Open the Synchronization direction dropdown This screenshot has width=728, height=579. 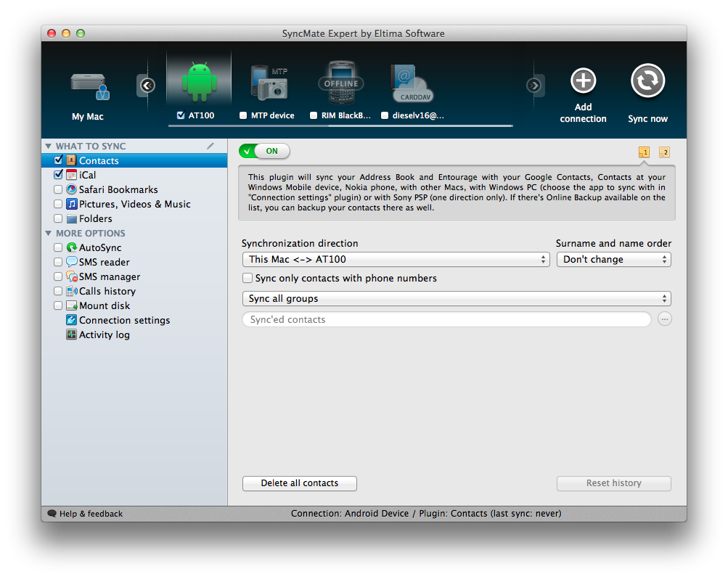pyautogui.click(x=396, y=259)
